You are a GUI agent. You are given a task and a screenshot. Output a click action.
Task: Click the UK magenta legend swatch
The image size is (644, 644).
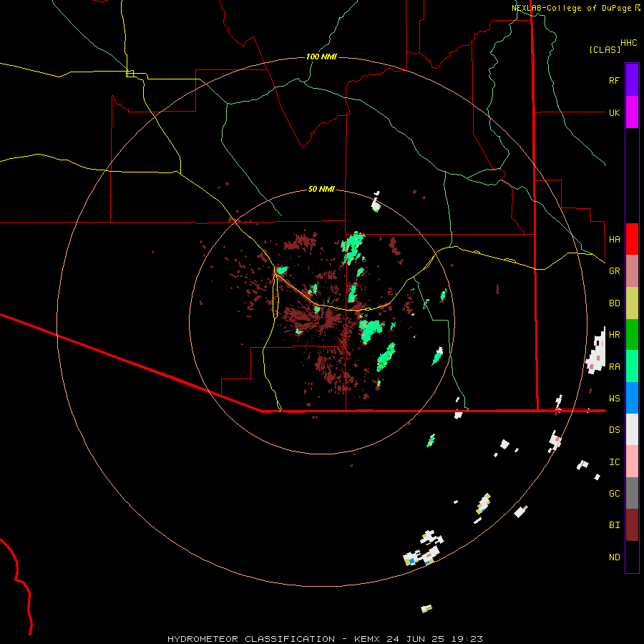[632, 112]
